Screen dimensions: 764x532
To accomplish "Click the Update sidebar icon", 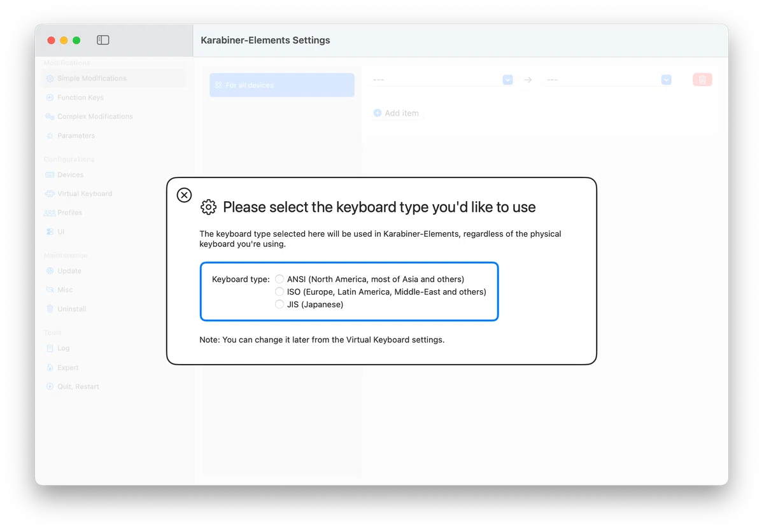I will (x=50, y=270).
